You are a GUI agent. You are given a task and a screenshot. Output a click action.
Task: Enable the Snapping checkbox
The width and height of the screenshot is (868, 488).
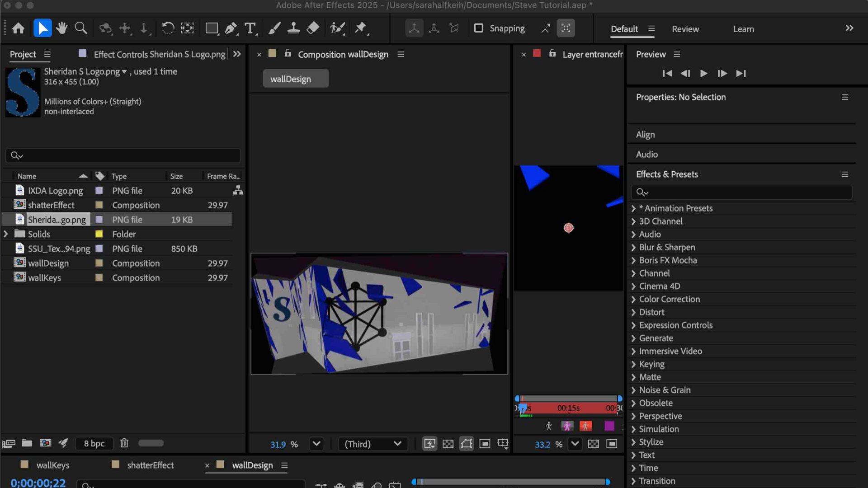click(479, 28)
